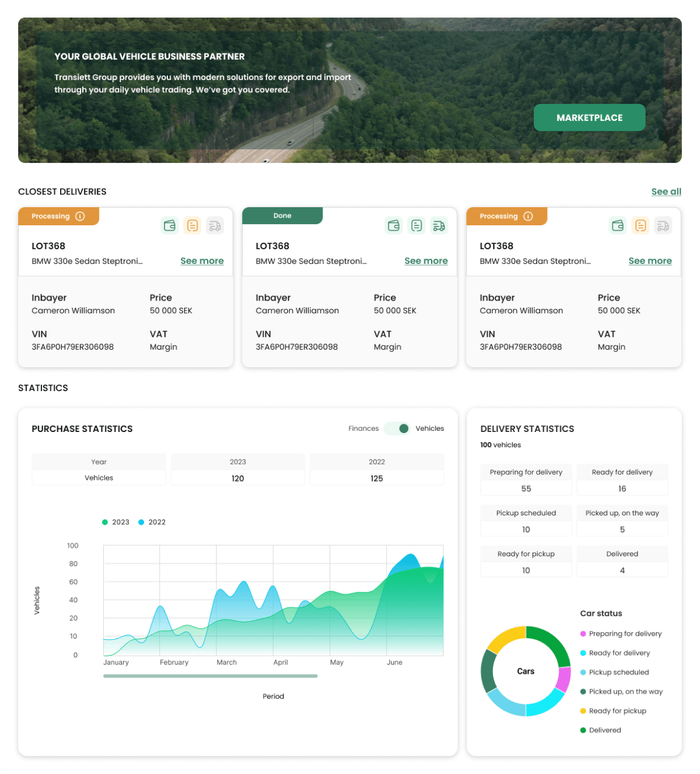Click the orange document icon on the third delivery card

[640, 225]
